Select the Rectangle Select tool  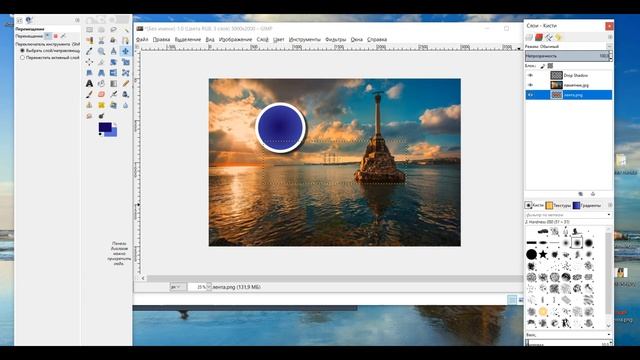point(89,29)
